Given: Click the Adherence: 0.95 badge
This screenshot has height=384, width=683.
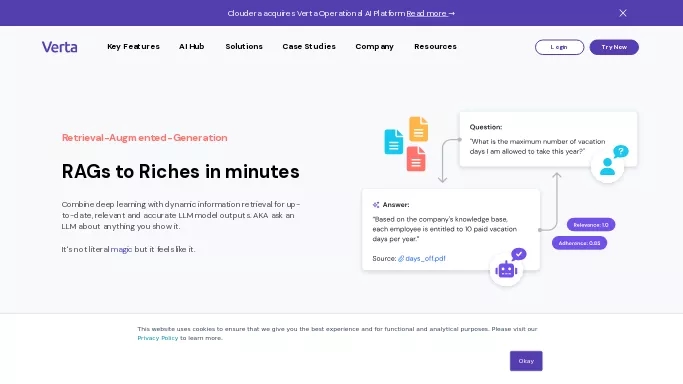Looking at the screenshot, I should tap(579, 243).
